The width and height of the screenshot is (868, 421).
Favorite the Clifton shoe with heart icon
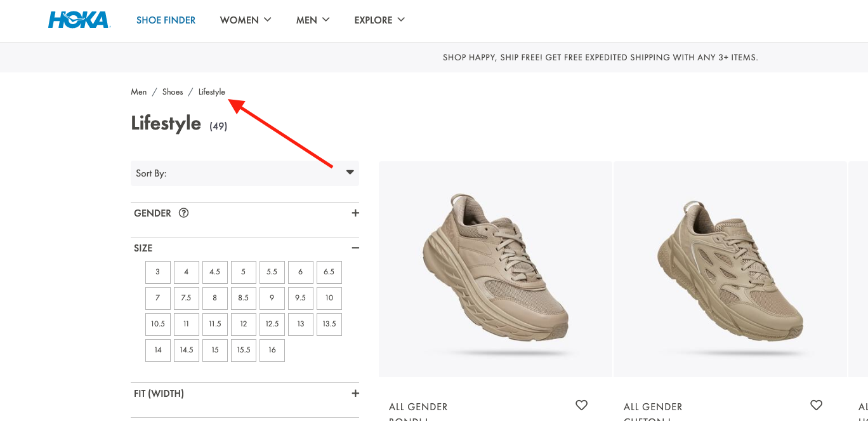click(816, 405)
